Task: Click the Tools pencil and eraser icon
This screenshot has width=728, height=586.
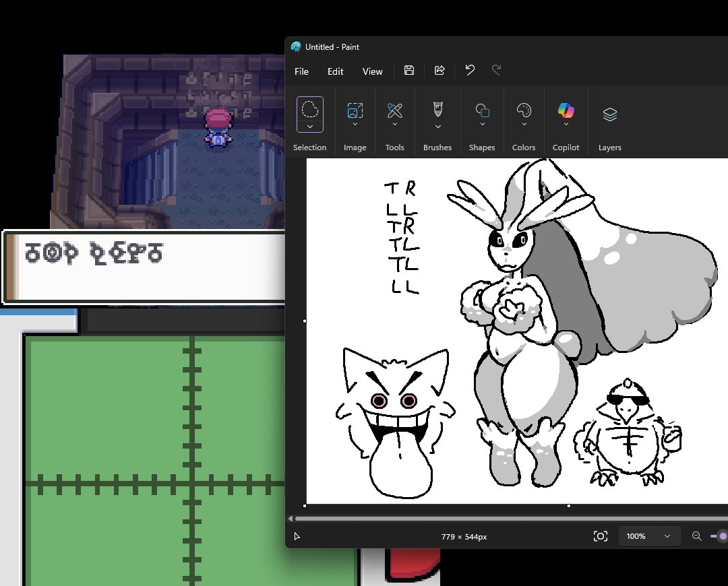Action: 394,110
